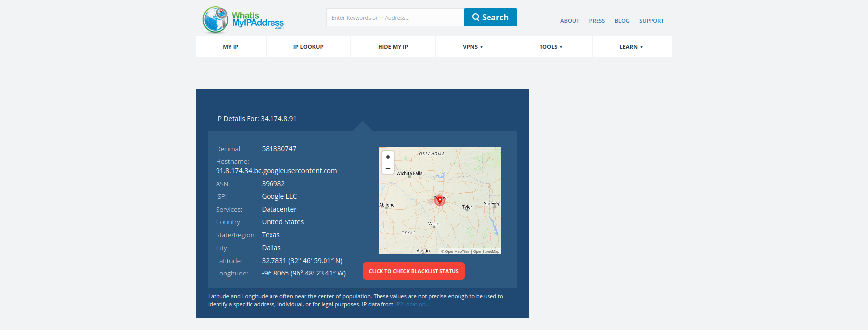The image size is (868, 330).
Task: Open the HIDE MY IP menu item
Action: click(x=393, y=47)
